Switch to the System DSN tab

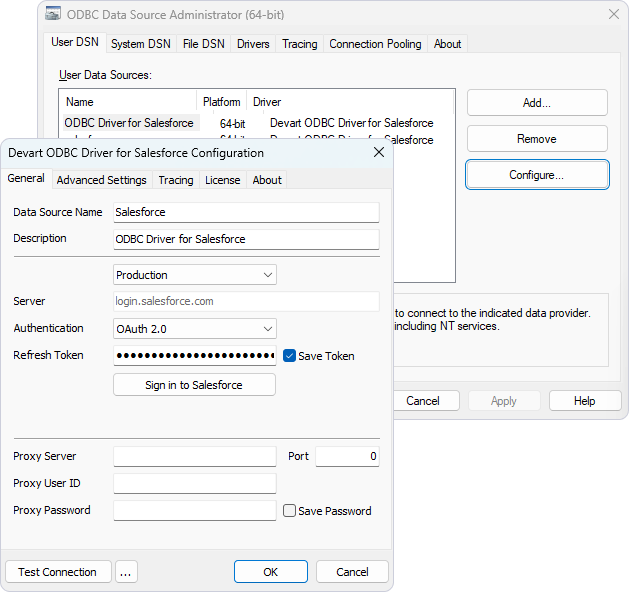141,44
